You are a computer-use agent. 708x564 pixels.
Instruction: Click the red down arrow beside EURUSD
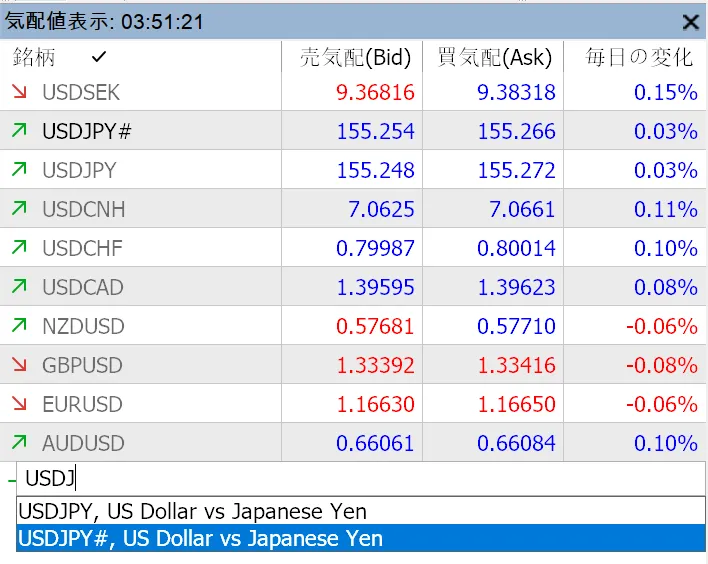pos(19,403)
